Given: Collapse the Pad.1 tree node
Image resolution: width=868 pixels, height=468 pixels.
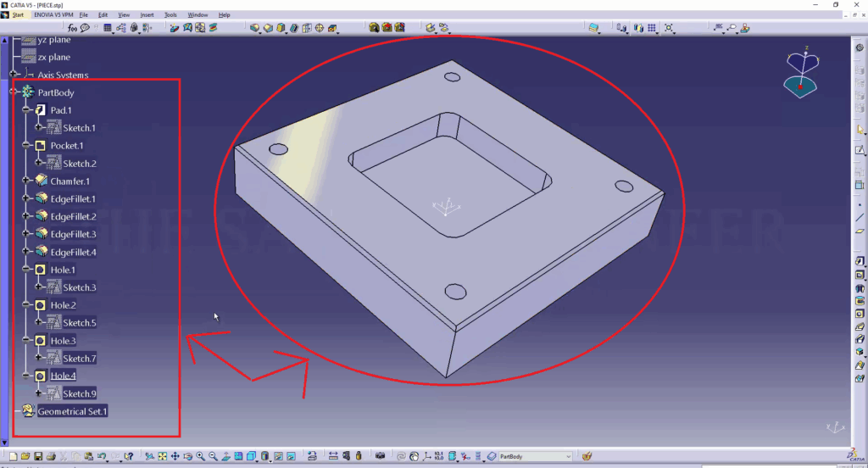Looking at the screenshot, I should pyautogui.click(x=26, y=110).
